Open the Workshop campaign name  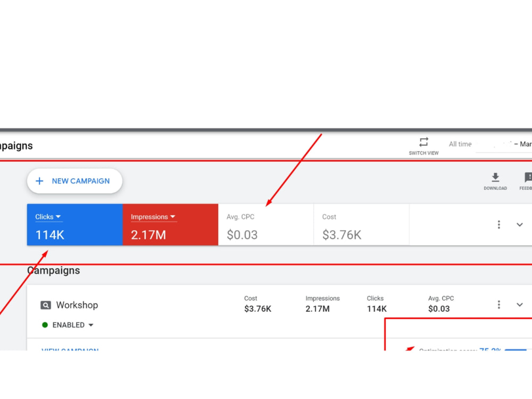[77, 305]
